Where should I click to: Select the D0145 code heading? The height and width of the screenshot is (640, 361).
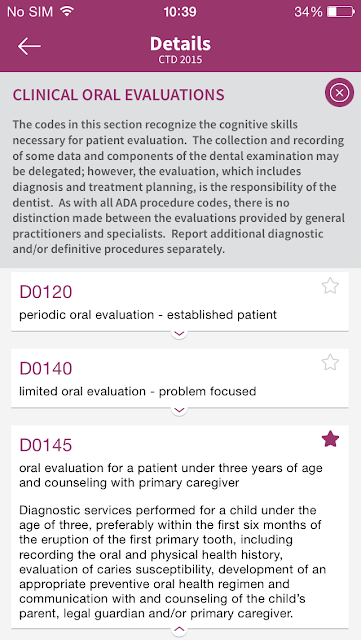coord(46,445)
